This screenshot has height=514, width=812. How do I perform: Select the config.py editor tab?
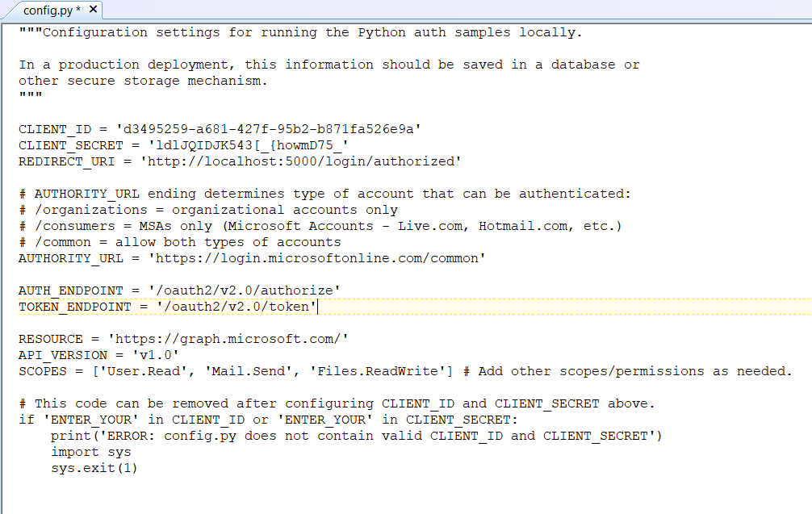click(51, 10)
